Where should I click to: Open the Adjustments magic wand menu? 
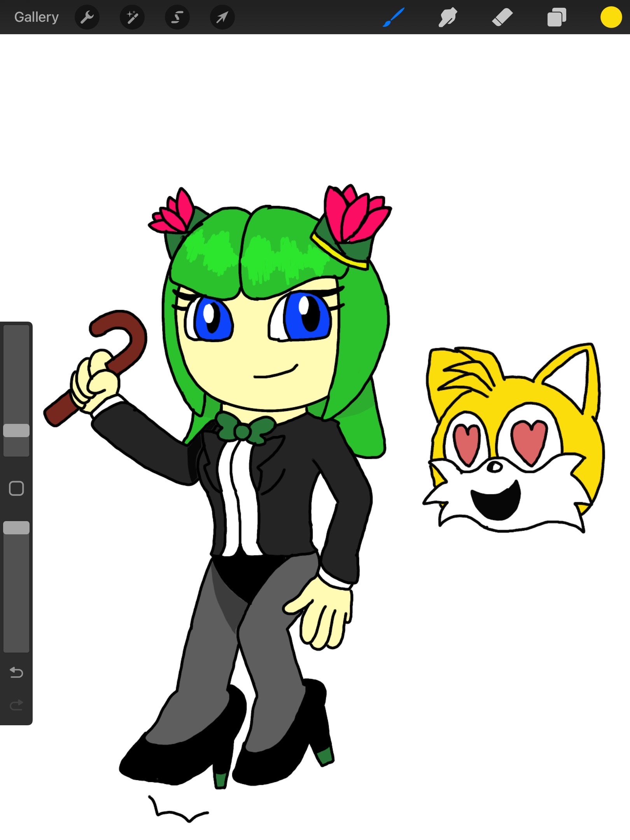(132, 17)
